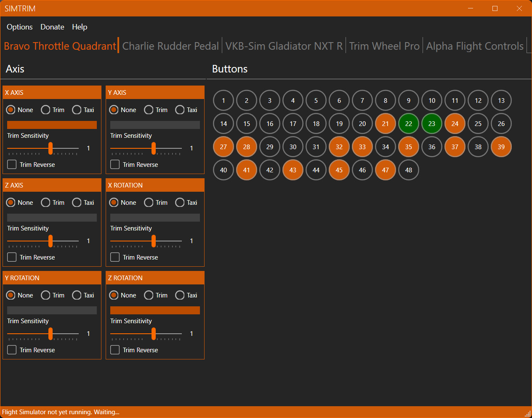
Task: Click the orange button 32
Action: coord(339,147)
